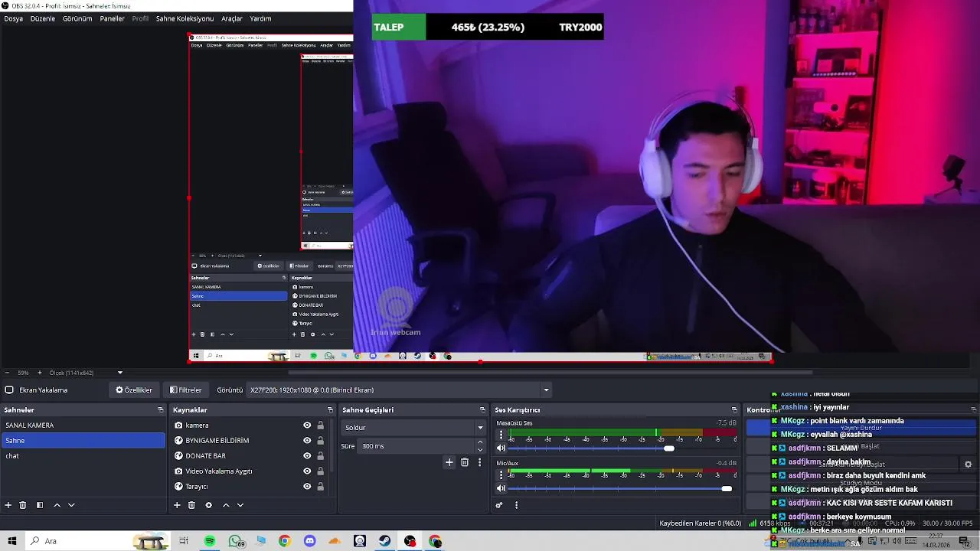Mute the Masaüstü Ses audio channel

(x=501, y=448)
